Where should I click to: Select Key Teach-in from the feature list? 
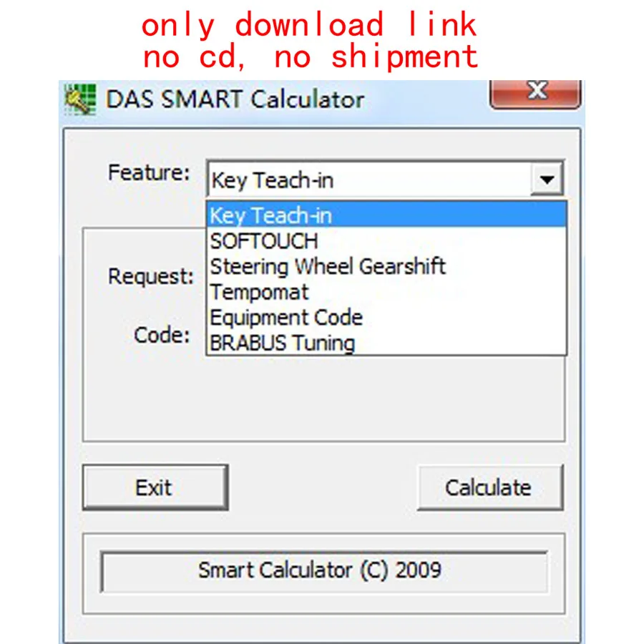386,215
